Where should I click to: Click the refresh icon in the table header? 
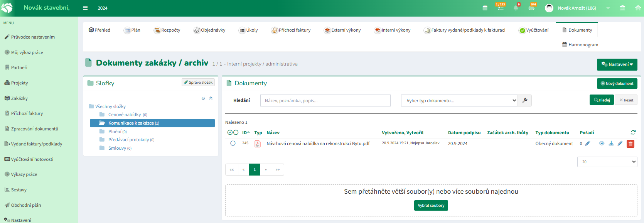[x=633, y=132]
